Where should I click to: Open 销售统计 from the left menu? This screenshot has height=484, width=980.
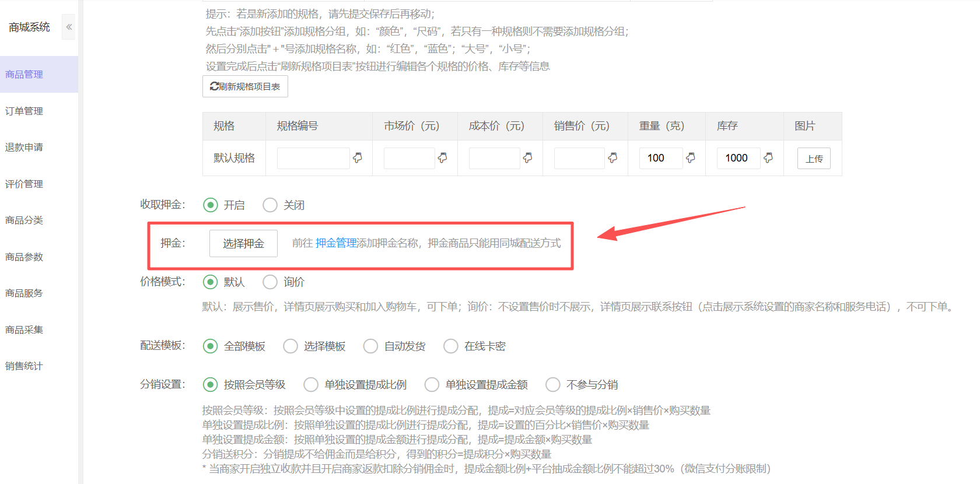(x=24, y=366)
